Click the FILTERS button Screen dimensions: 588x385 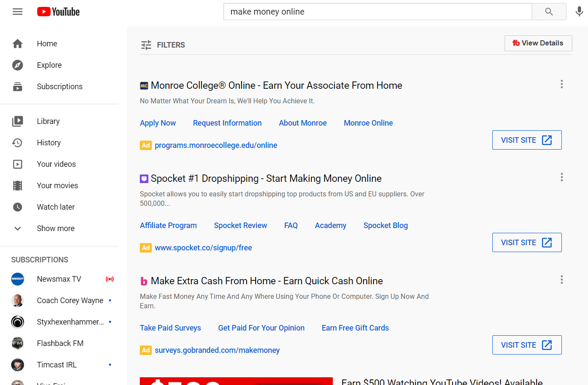tap(163, 45)
